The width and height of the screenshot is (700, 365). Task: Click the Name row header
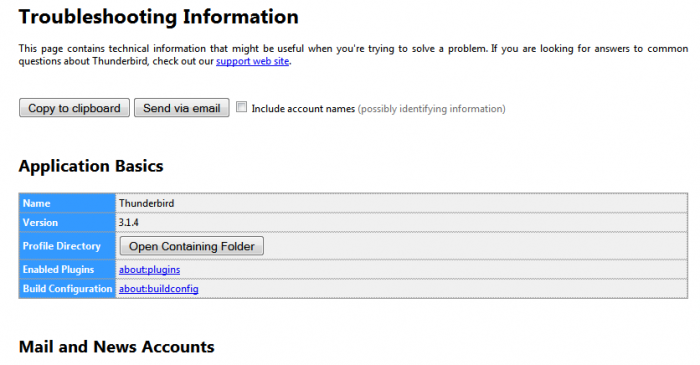point(67,203)
